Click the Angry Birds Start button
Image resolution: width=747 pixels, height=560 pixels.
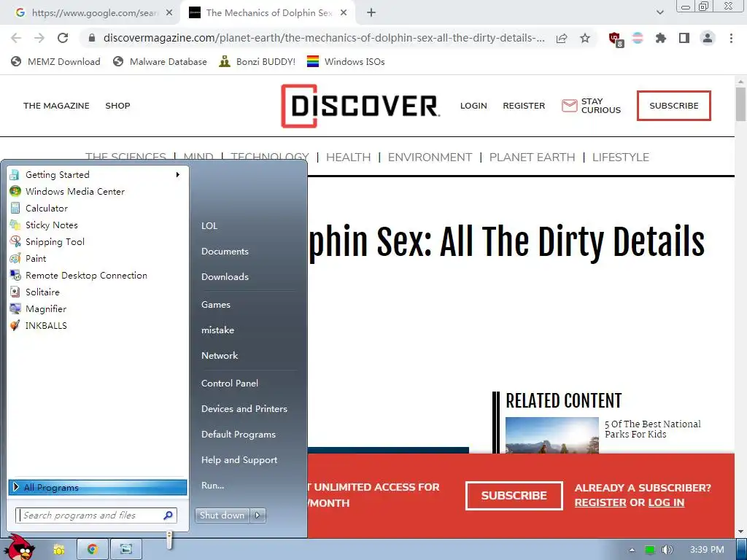(x=20, y=548)
